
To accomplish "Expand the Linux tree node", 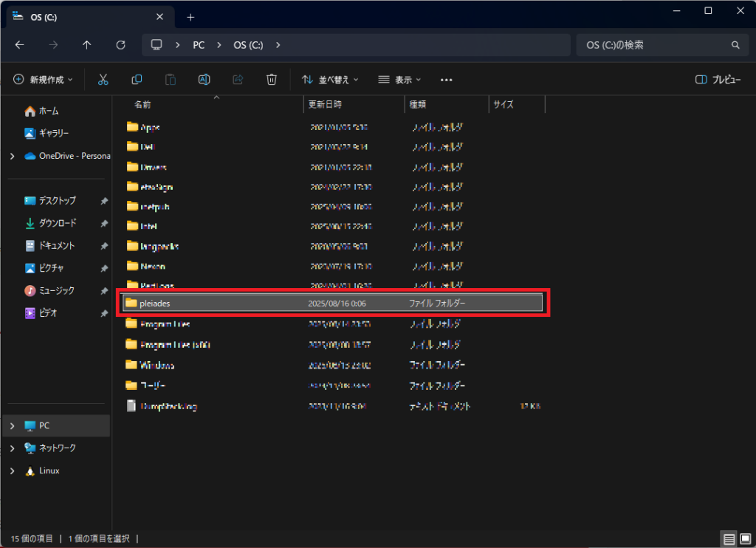I will pyautogui.click(x=13, y=470).
